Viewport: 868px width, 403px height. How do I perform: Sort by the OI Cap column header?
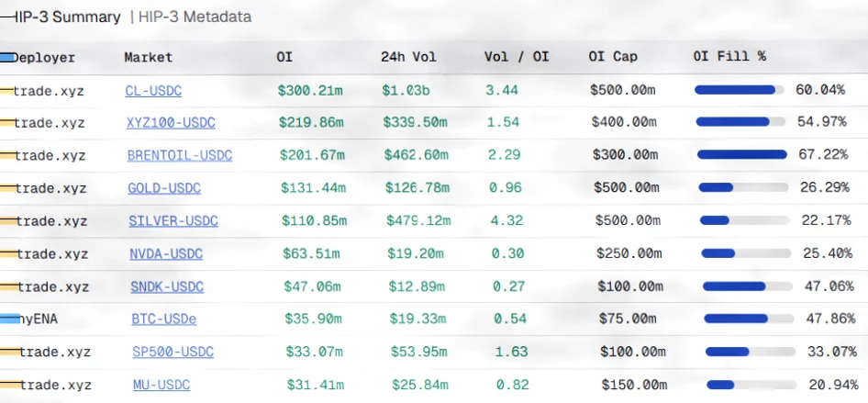tap(613, 57)
